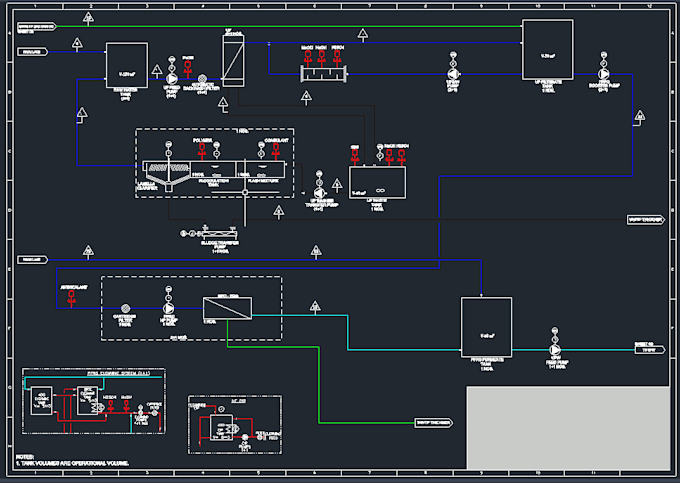The height and width of the screenshot is (483, 680).
Task: Select the UF backwash pump symbol
Action: [x=453, y=74]
